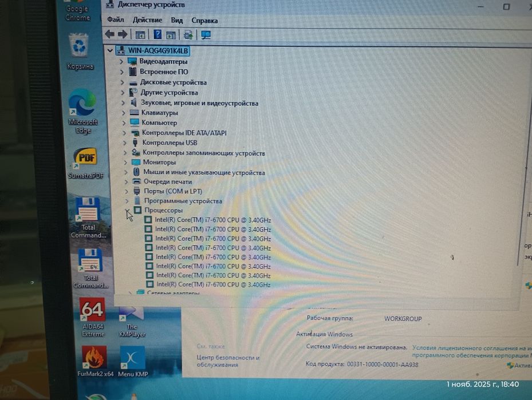
Task: Expand Программные устройства node
Action: pos(127,201)
